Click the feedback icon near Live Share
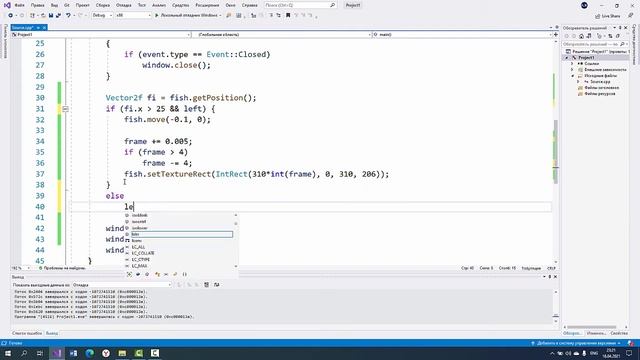 click(x=630, y=16)
